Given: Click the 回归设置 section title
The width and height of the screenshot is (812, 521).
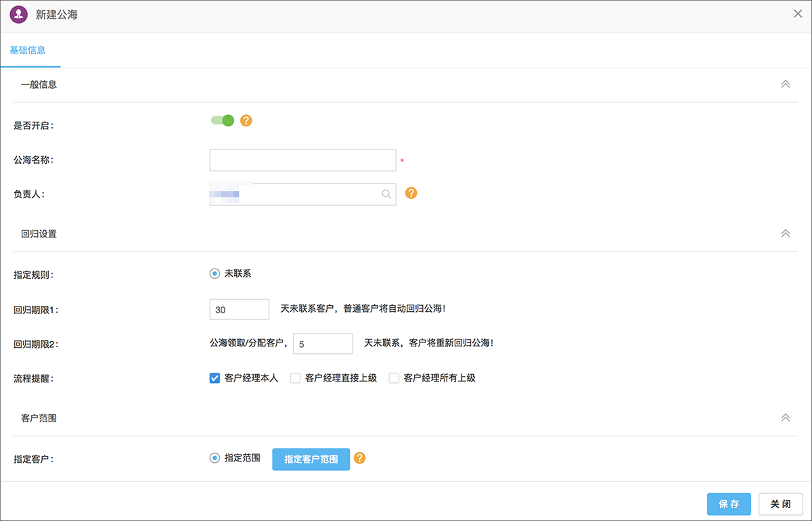Looking at the screenshot, I should pyautogui.click(x=39, y=234).
